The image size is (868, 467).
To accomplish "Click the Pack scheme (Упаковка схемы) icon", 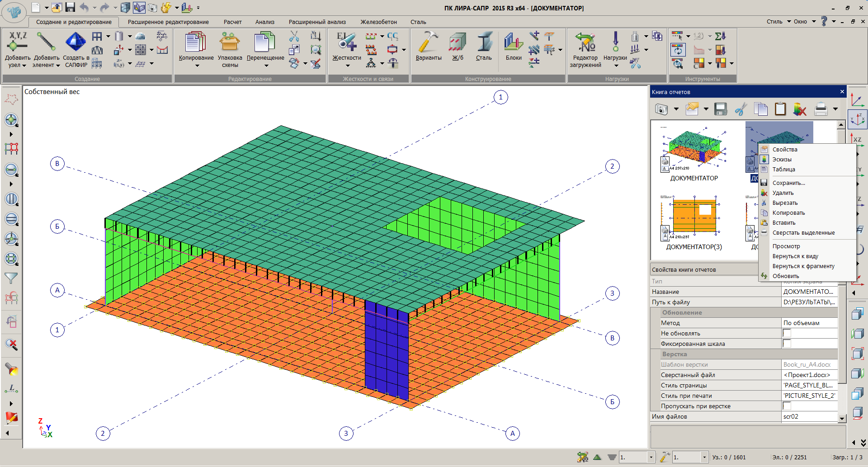I will [x=230, y=43].
